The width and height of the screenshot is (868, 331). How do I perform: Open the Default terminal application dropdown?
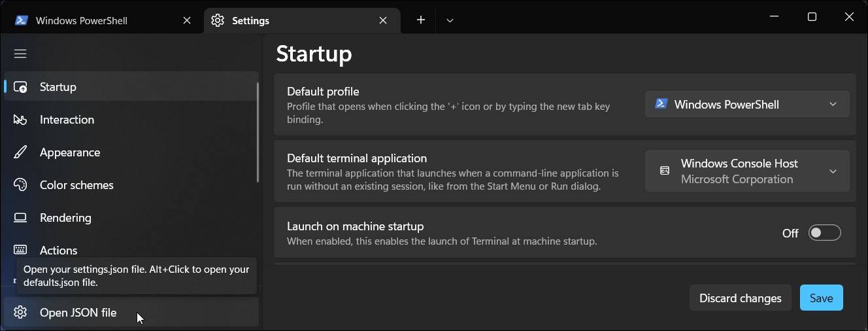tap(747, 171)
